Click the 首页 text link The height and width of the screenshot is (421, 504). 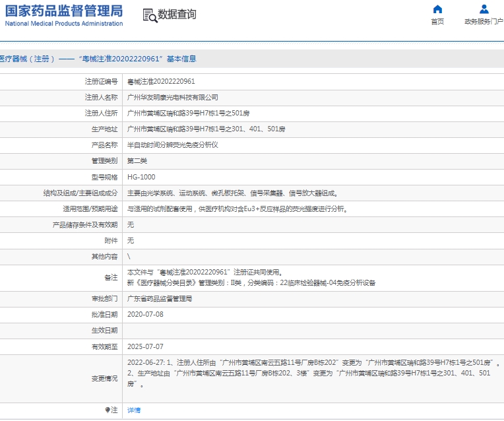(x=437, y=22)
